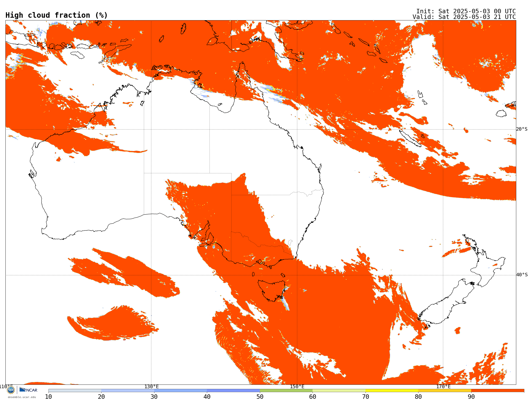Click the 60-70 pale yellow colorbar segment
532x400 pixels.
pos(339,391)
